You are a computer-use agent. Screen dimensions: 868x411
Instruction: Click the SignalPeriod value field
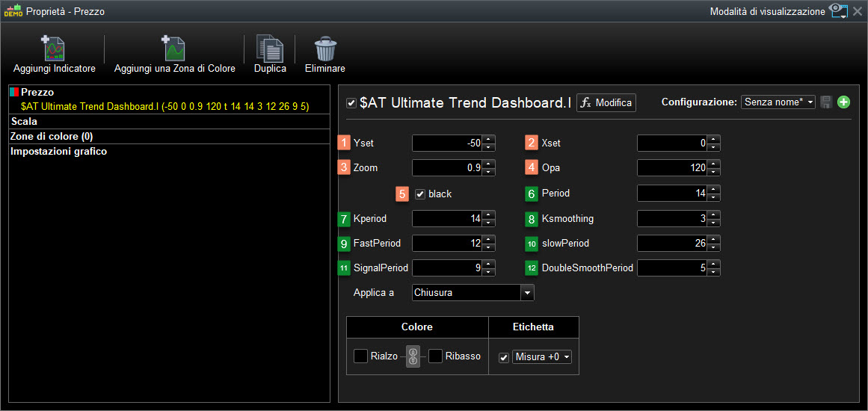(447, 268)
